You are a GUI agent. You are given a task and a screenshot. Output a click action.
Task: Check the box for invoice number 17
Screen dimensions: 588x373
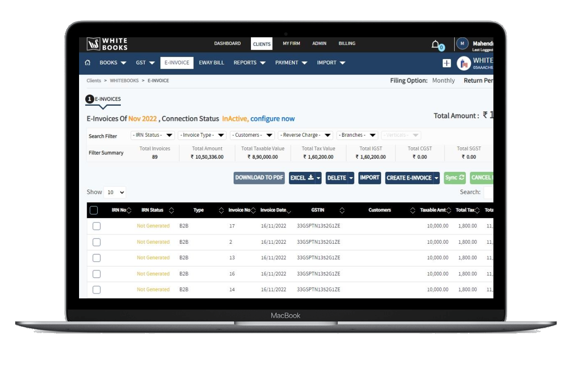point(96,226)
